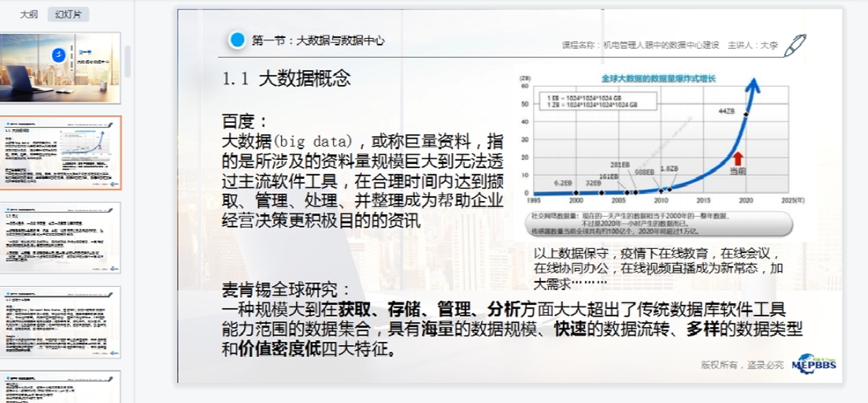Select the 幻灯片 slides tab
Screen dimensions: 868x403
(x=68, y=15)
